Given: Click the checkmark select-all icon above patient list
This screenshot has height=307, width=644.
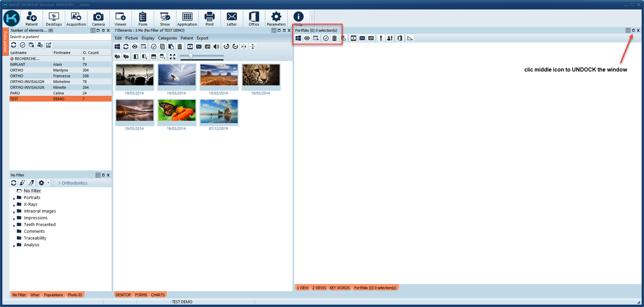Looking at the screenshot, I should 22,45.
